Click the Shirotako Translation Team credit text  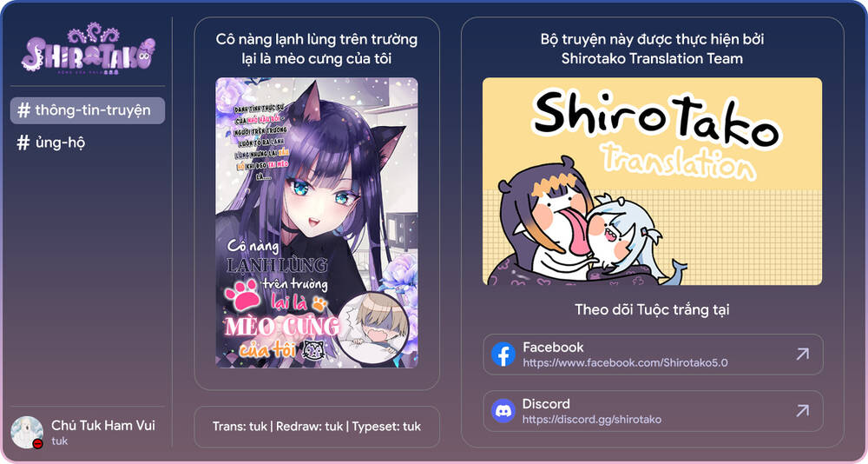click(x=652, y=58)
